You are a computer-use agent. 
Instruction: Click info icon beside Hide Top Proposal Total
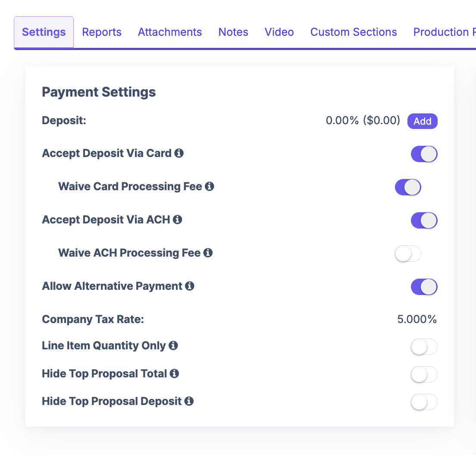click(x=174, y=373)
